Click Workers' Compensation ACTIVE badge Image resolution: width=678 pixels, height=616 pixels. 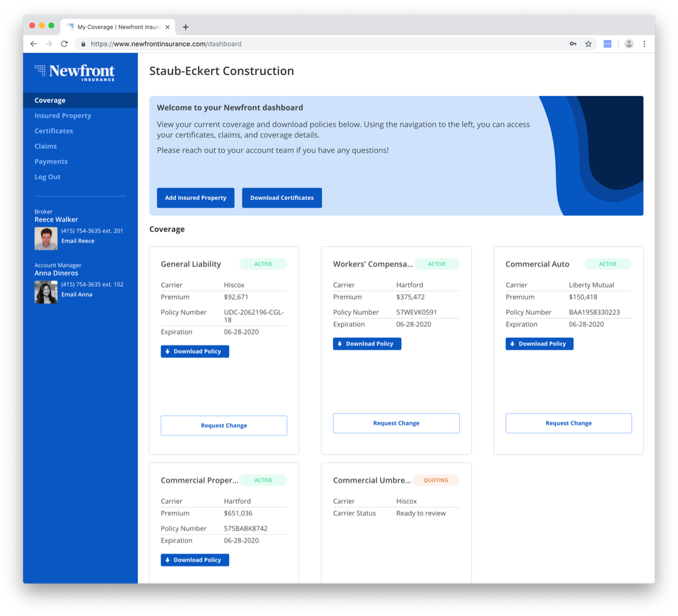[437, 264]
